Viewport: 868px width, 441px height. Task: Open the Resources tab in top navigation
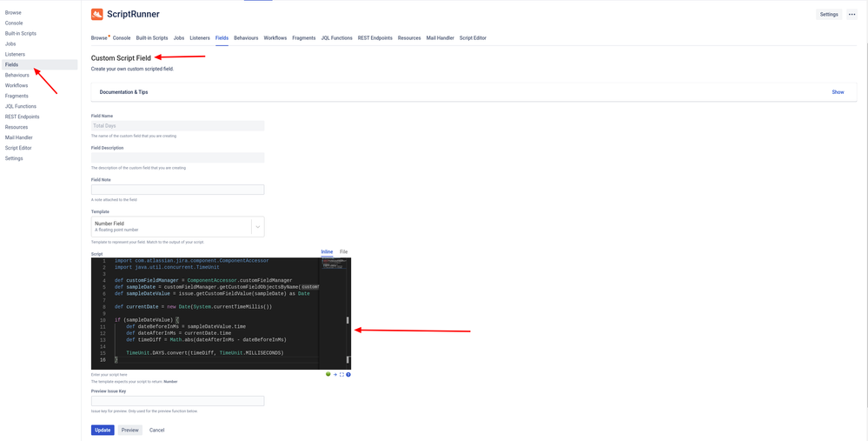tap(409, 38)
